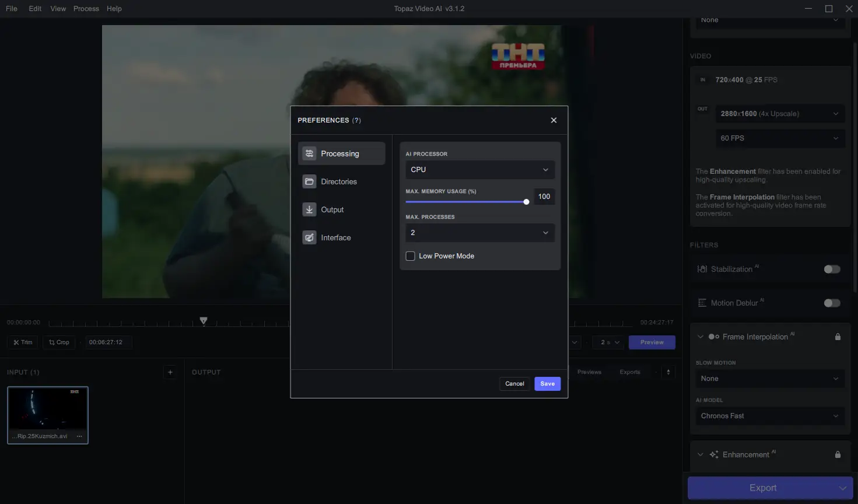Viewport: 858px width, 504px height.
Task: Click the Export button
Action: click(x=762, y=488)
